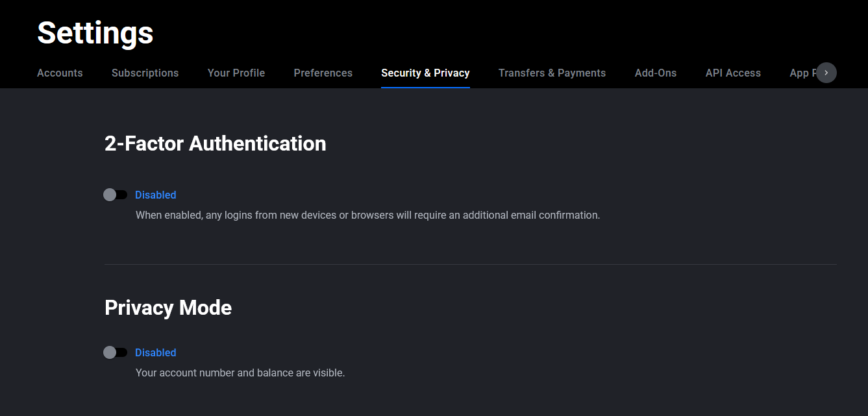Image resolution: width=868 pixels, height=416 pixels.
Task: Open the Transfers & Payments tab
Action: [x=552, y=73]
